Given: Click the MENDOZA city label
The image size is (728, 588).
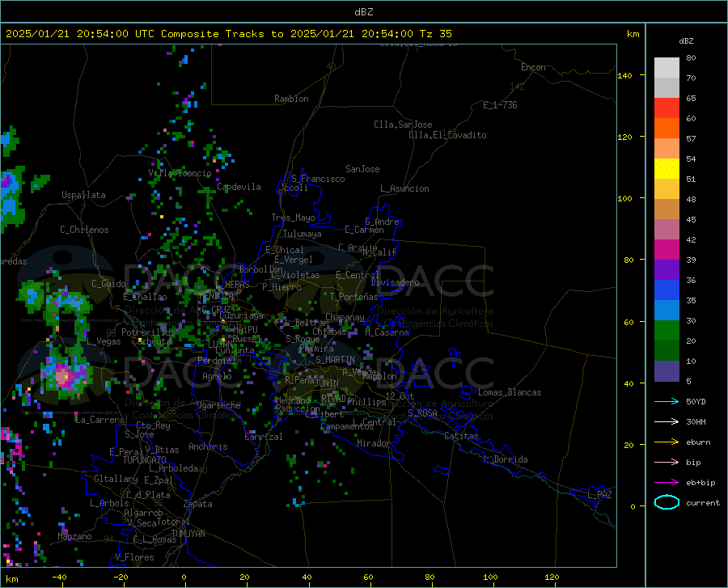Looking at the screenshot, I should pyautogui.click(x=216, y=296).
